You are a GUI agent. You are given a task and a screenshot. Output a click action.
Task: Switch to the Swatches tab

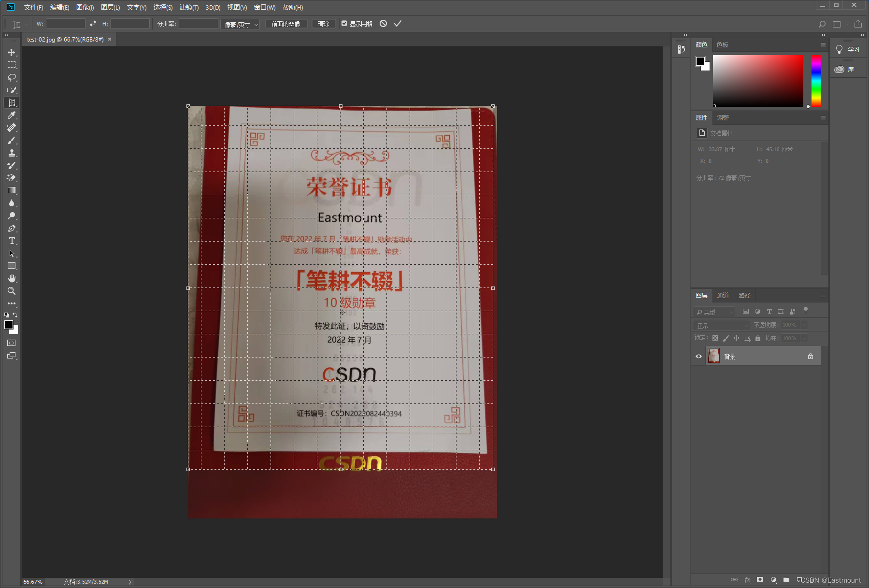[722, 45]
